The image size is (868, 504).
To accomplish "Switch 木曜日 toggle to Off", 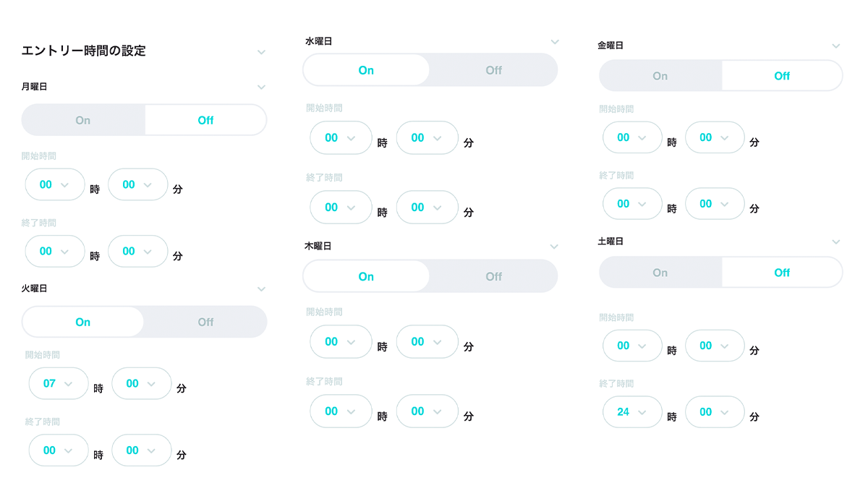I will coord(493,276).
